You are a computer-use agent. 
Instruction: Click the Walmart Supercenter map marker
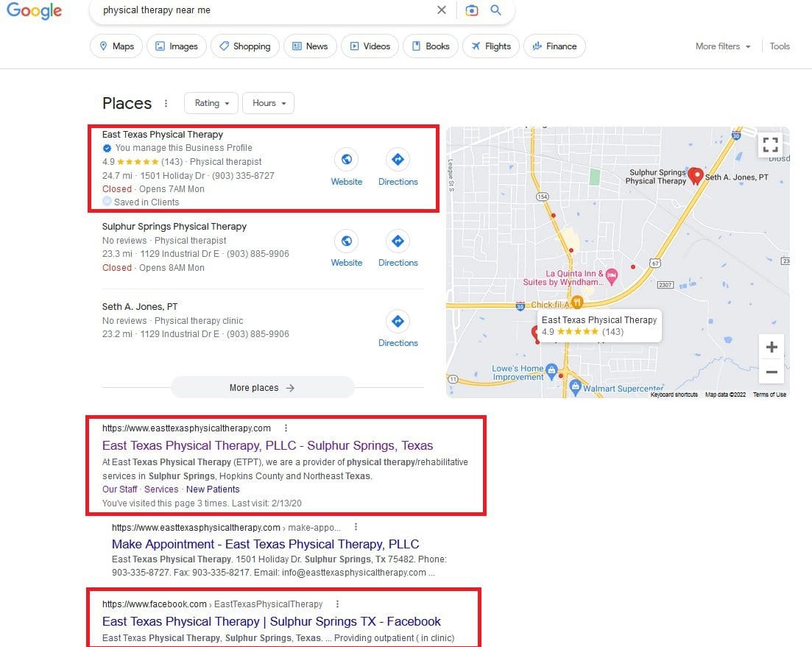click(575, 386)
